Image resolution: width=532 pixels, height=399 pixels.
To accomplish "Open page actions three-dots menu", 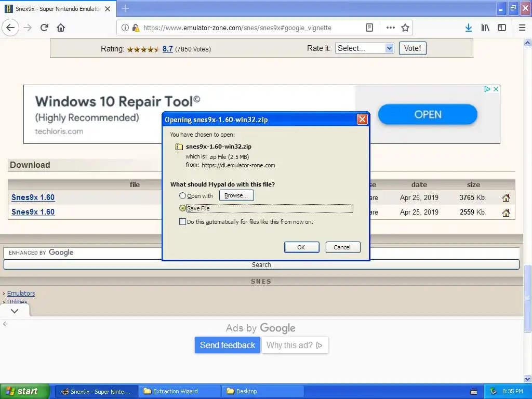I will tap(391, 28).
